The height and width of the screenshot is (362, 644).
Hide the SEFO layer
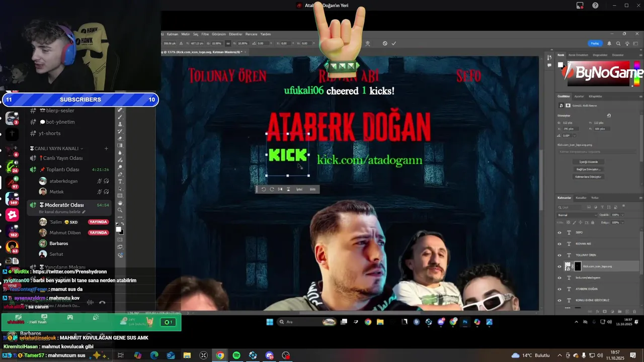point(559,232)
